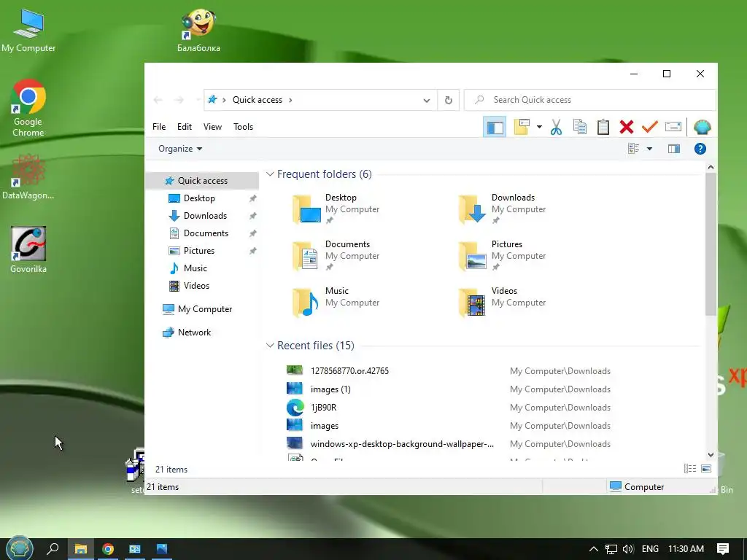The height and width of the screenshot is (560, 747).
Task: Open the Edit menu
Action: click(185, 127)
